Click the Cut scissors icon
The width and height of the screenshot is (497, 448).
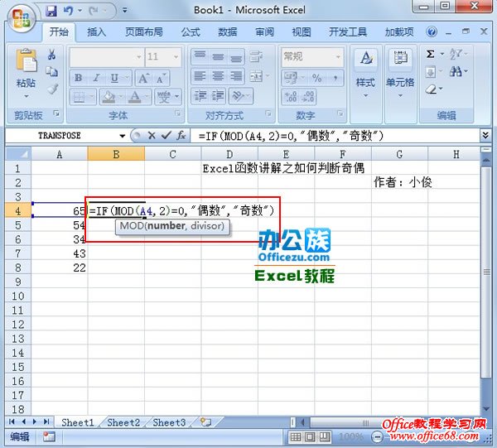51,55
